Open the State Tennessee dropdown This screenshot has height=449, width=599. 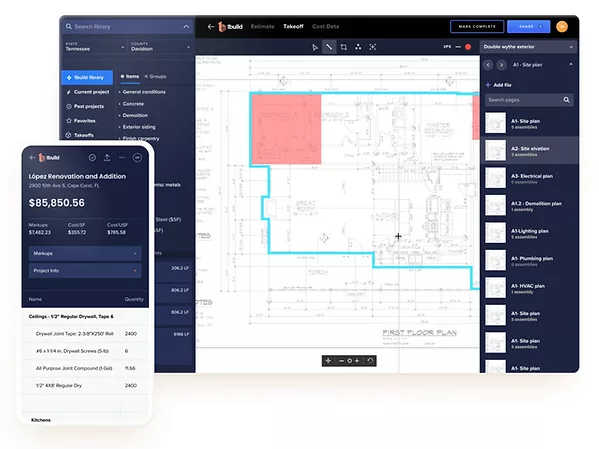coord(94,47)
